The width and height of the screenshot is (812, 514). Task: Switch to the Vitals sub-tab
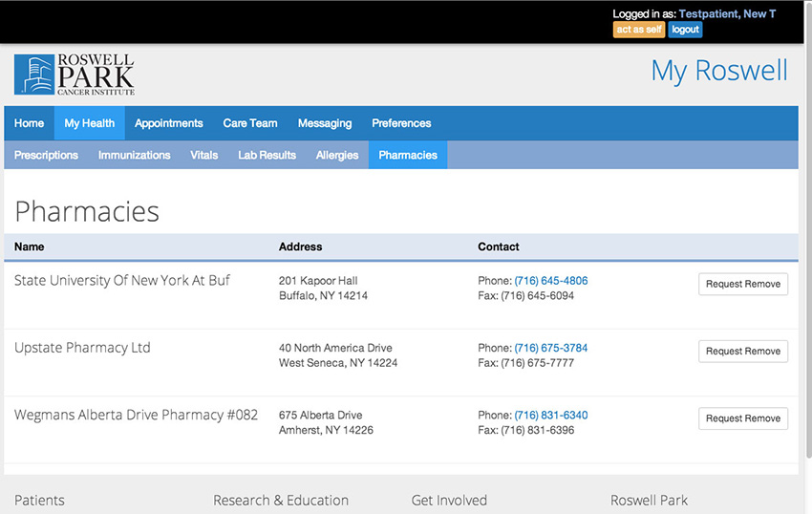click(x=204, y=155)
